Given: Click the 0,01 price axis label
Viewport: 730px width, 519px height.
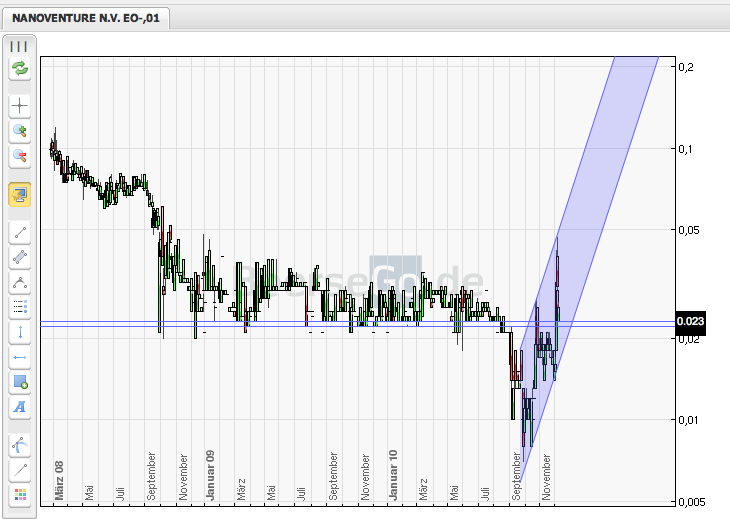Looking at the screenshot, I should coord(689,420).
